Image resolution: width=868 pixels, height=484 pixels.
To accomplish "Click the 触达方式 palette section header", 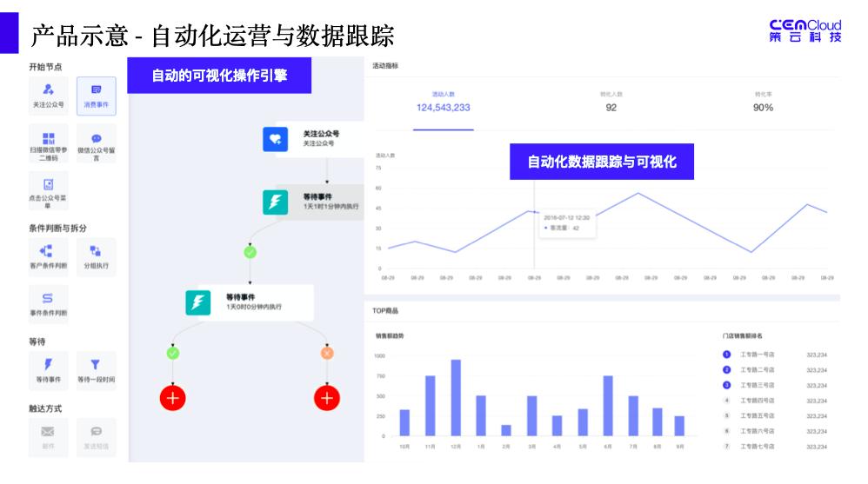I will 45,408.
